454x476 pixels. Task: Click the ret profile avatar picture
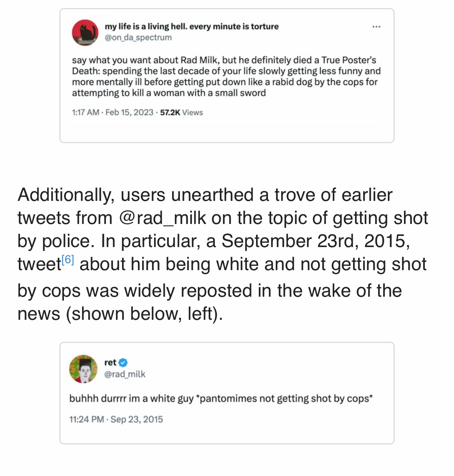pos(83,369)
